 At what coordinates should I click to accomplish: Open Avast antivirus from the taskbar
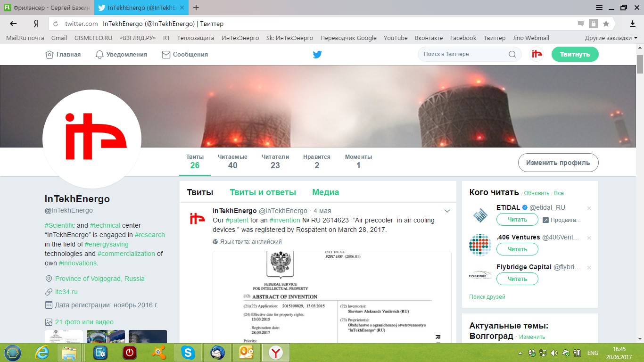pyautogui.click(x=159, y=353)
